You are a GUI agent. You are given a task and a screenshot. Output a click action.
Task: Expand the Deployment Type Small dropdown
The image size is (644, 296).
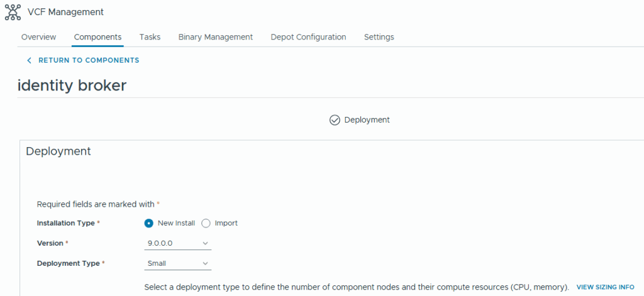click(177, 263)
